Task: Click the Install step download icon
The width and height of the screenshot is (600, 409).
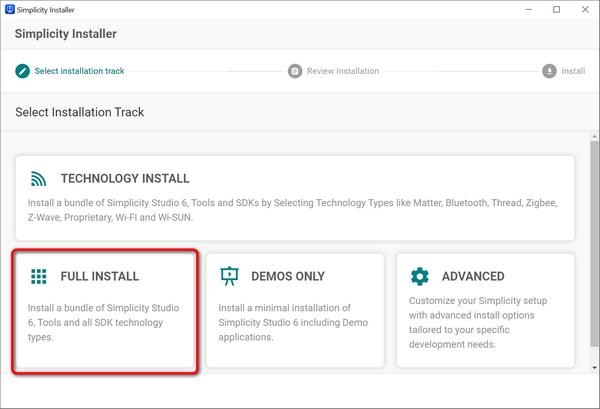Action: [x=549, y=71]
